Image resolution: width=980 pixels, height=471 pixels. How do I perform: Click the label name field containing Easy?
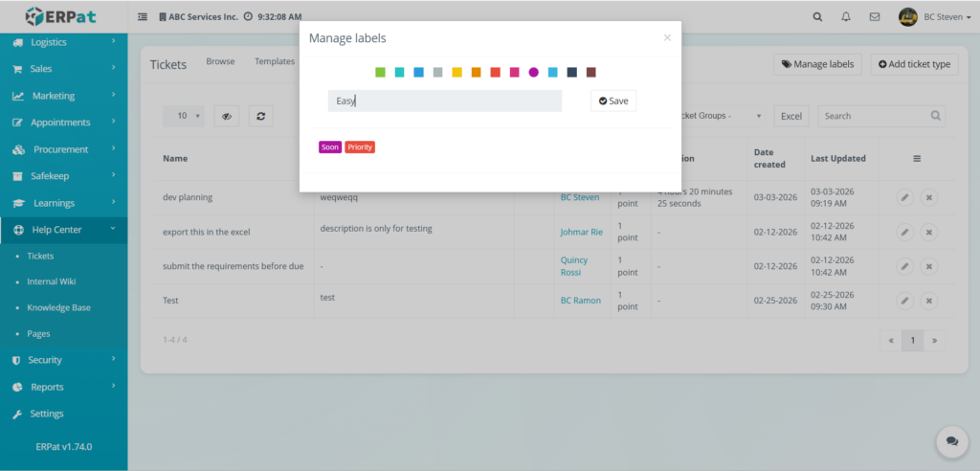tap(445, 101)
